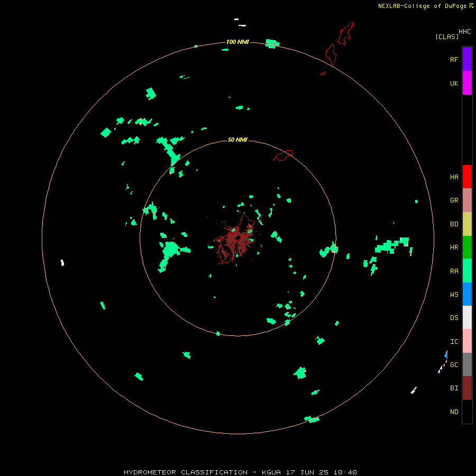Screen dimensions: 476x476
Task: Click the 'BI' legend label
Action: tap(454, 388)
